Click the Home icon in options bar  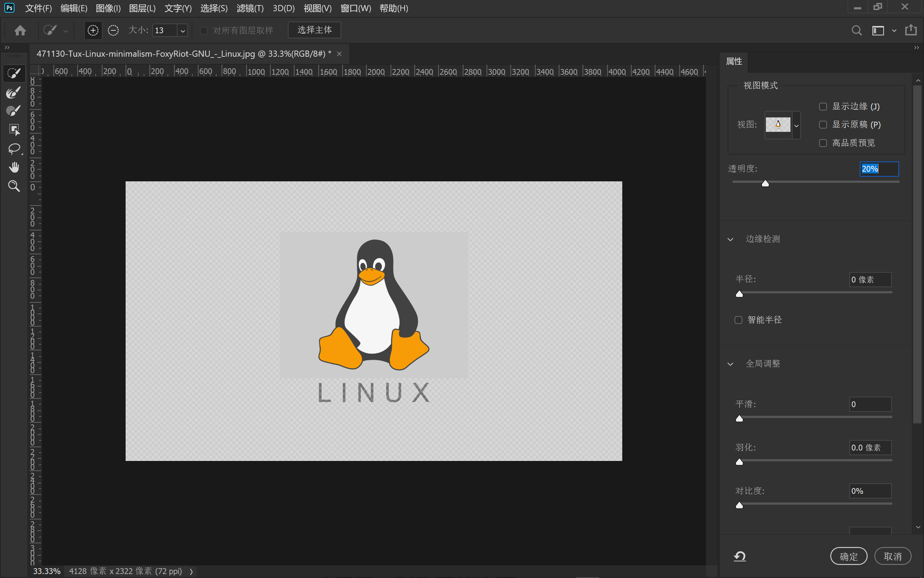pos(20,30)
